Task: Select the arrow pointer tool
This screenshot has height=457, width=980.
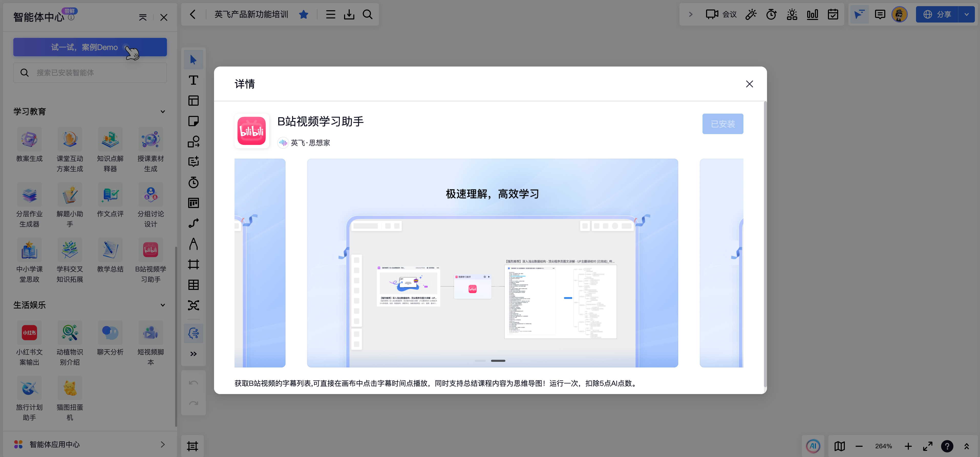Action: click(x=193, y=60)
